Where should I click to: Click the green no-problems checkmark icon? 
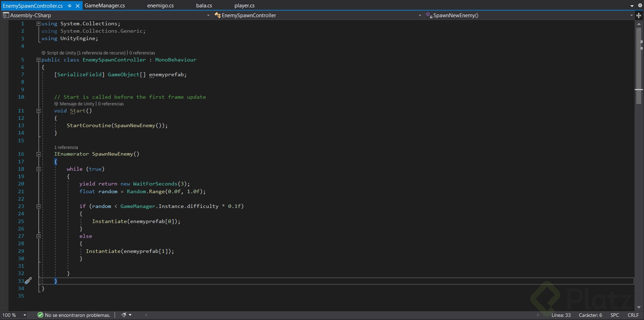point(40,315)
